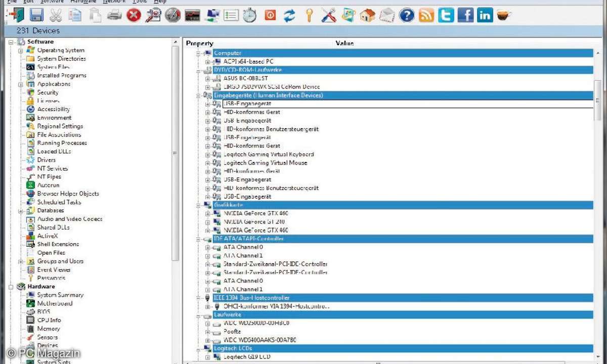Collapse the Hardware tree node
This screenshot has width=607, height=364.
tap(11, 287)
